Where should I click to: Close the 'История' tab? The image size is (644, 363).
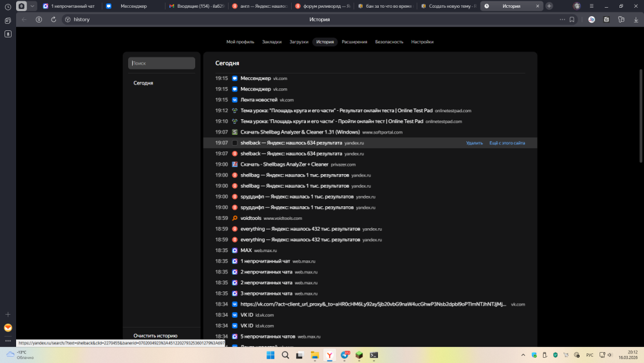point(537,6)
